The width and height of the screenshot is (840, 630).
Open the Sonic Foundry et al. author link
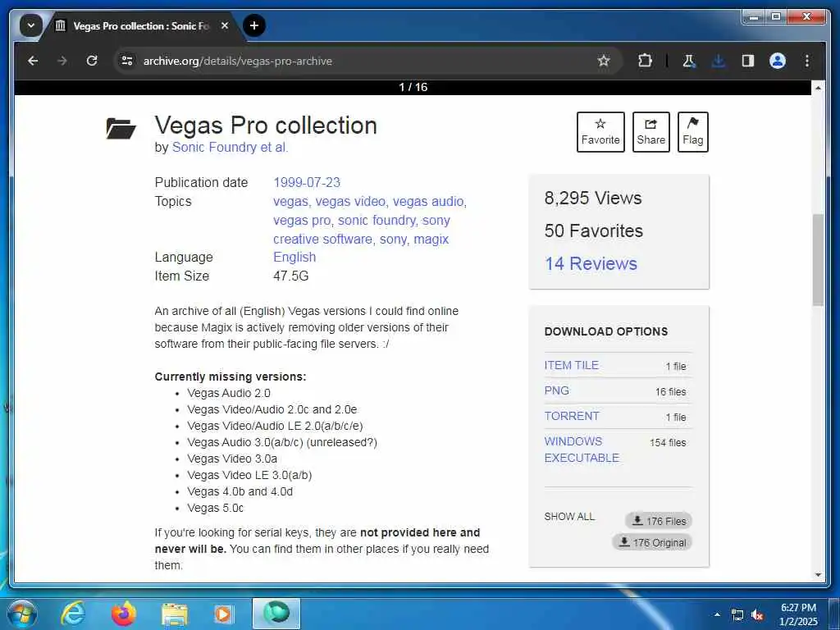coord(230,148)
